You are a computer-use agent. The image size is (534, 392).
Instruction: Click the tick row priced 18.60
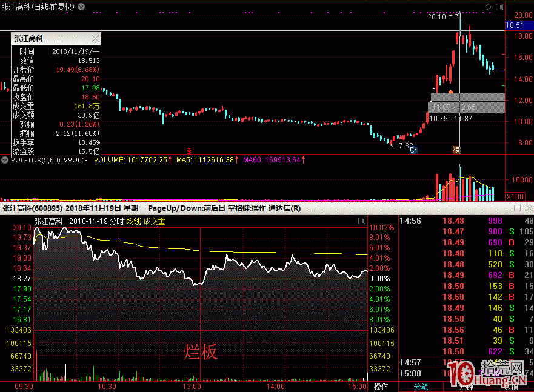pos(466,297)
